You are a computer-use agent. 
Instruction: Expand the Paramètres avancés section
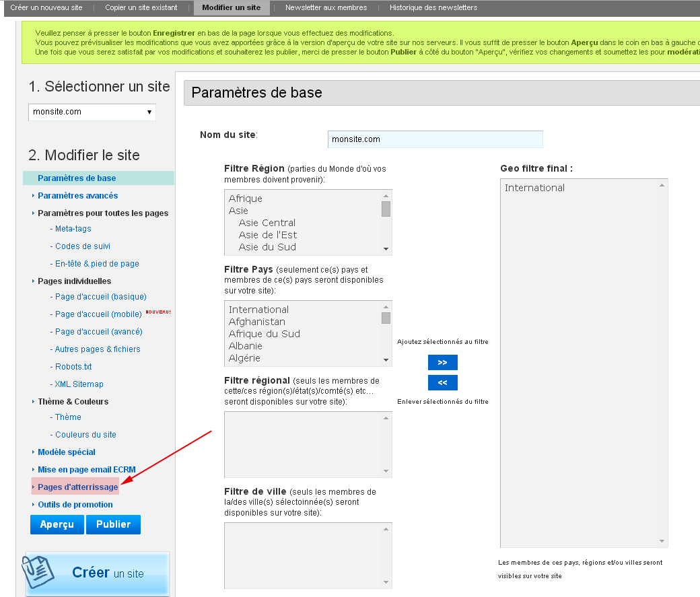(x=77, y=196)
